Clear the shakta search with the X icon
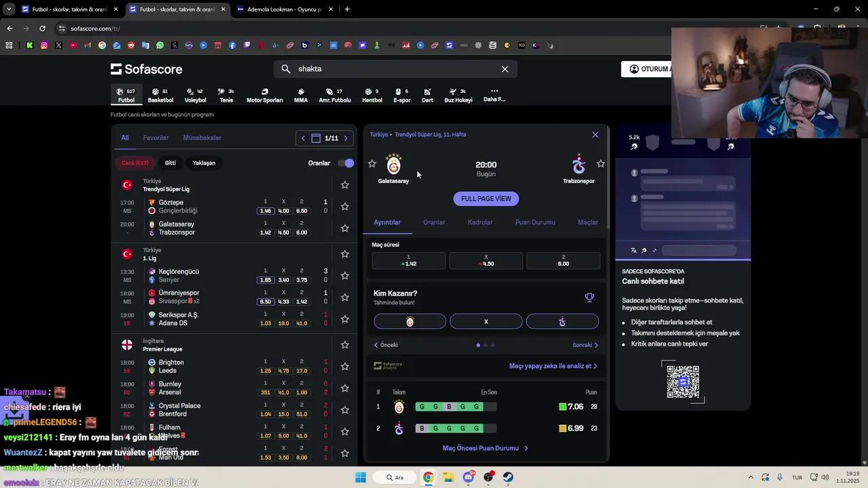 (505, 68)
